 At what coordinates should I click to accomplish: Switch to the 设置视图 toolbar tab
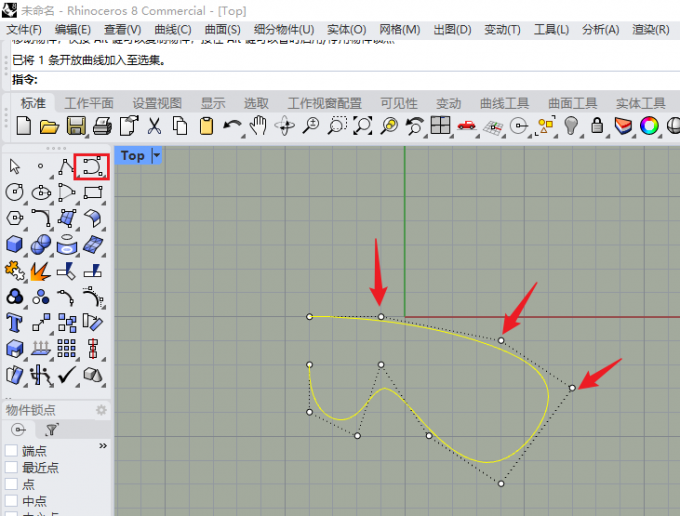coord(157,103)
